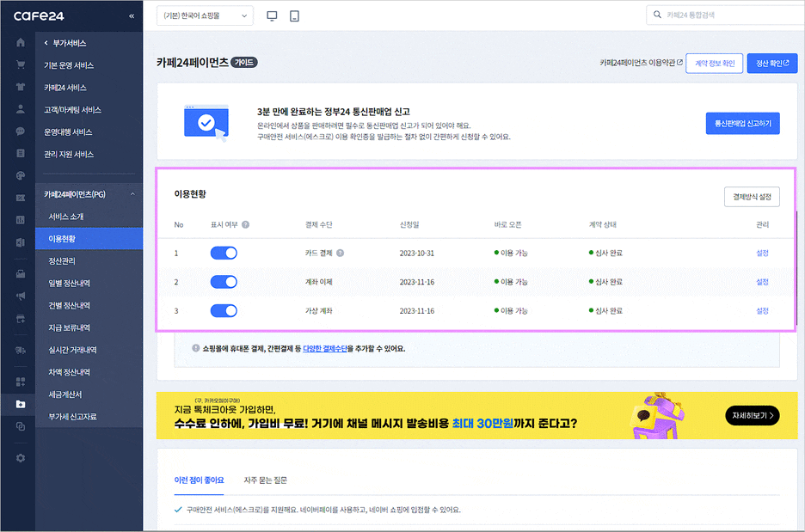Click 자세히보기 on yellow banner
Viewport: 805px width, 532px height.
pyautogui.click(x=753, y=416)
